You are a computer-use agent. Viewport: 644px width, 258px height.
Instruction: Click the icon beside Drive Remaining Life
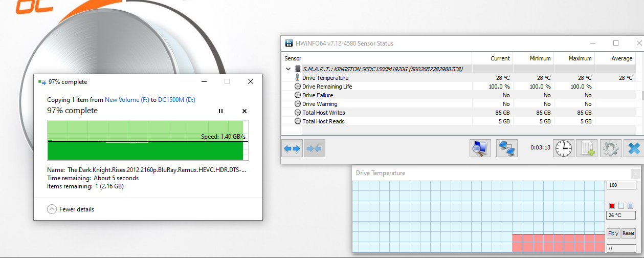(x=298, y=87)
